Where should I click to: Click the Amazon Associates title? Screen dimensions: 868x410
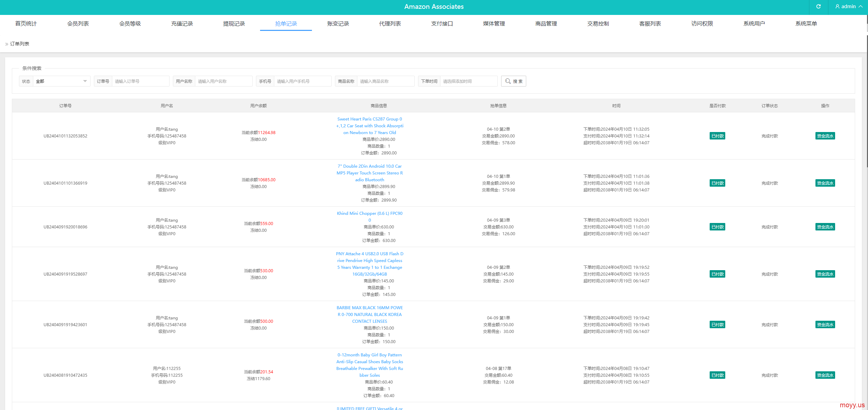[434, 6]
